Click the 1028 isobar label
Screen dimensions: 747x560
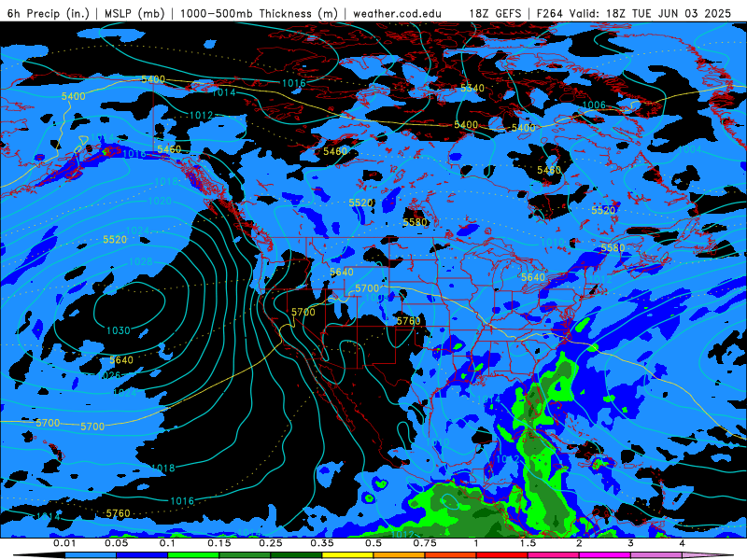point(141,261)
